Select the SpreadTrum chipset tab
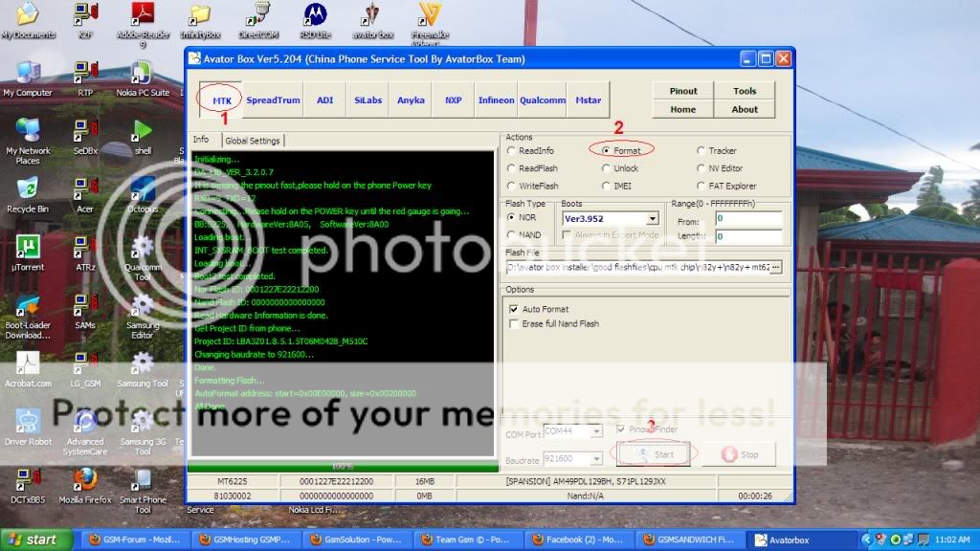Screen dimensions: 980x551 coord(273,99)
